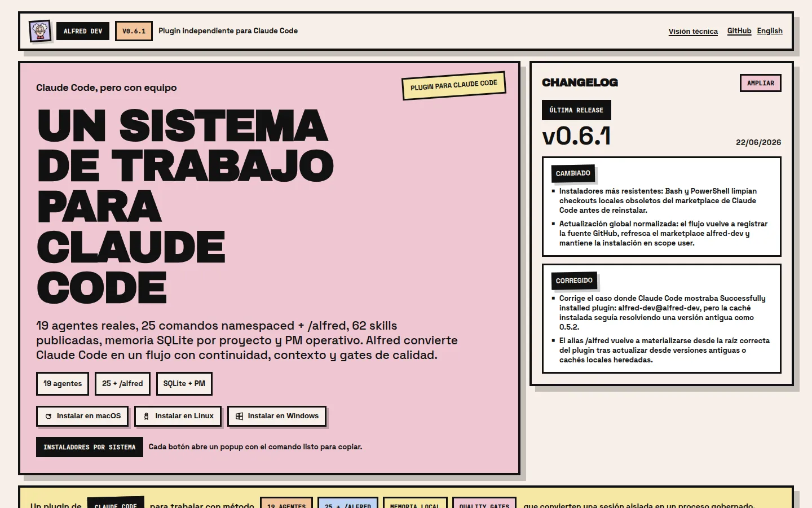Click the INSTALADORES POR SISTEMA label

pyautogui.click(x=90, y=447)
